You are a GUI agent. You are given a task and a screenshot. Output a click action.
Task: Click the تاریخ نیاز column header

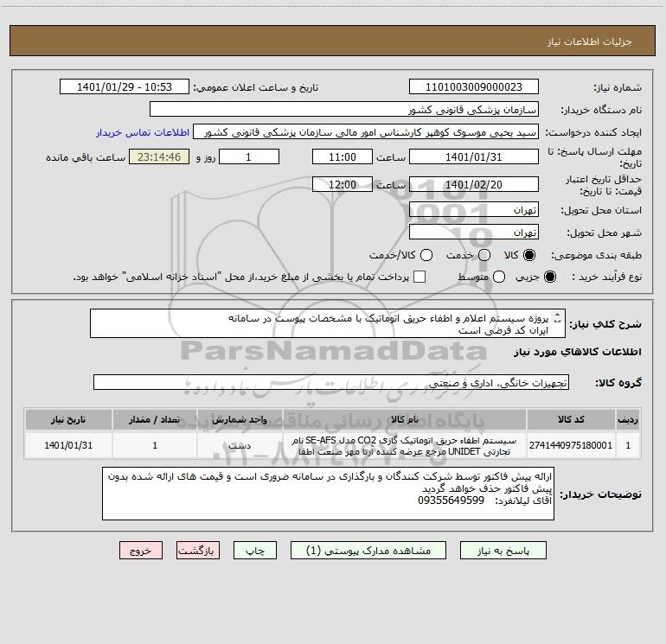[x=68, y=419]
